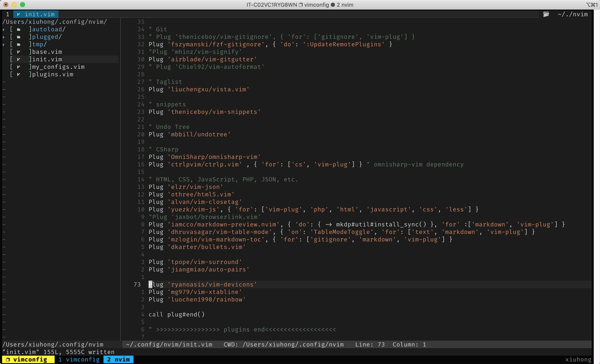Click the plugins end comment line

[242, 330]
